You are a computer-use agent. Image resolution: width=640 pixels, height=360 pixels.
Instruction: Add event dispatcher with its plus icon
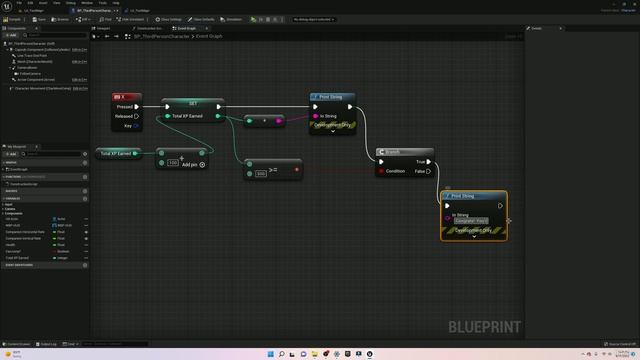85,265
